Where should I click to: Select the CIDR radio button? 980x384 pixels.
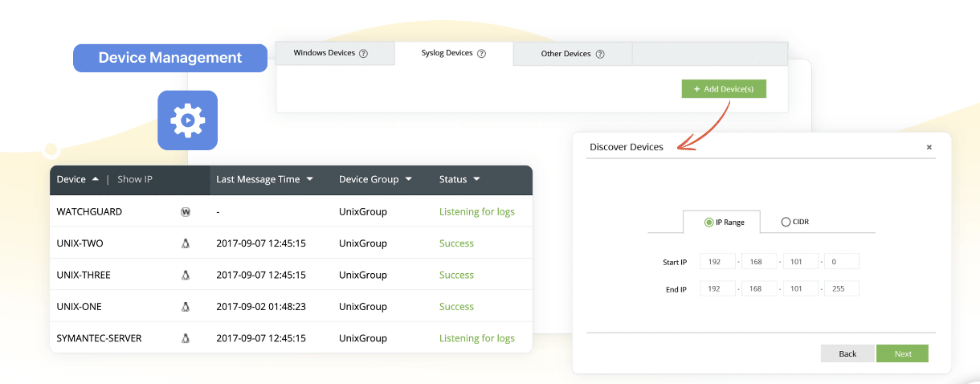786,222
